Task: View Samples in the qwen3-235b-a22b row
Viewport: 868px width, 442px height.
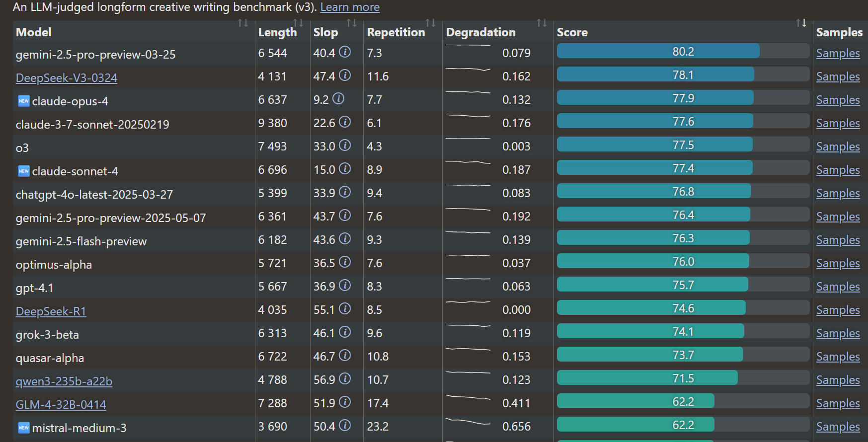Action: (838, 380)
